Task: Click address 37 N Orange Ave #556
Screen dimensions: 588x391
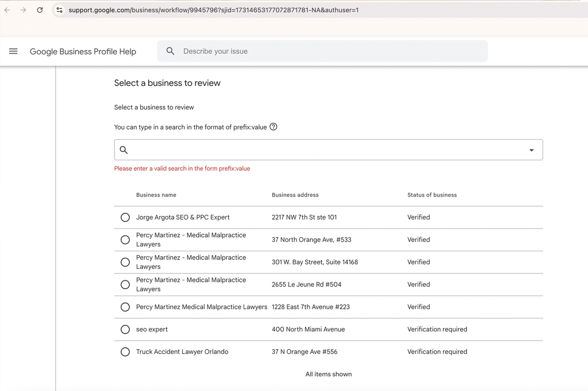Action: (304, 352)
